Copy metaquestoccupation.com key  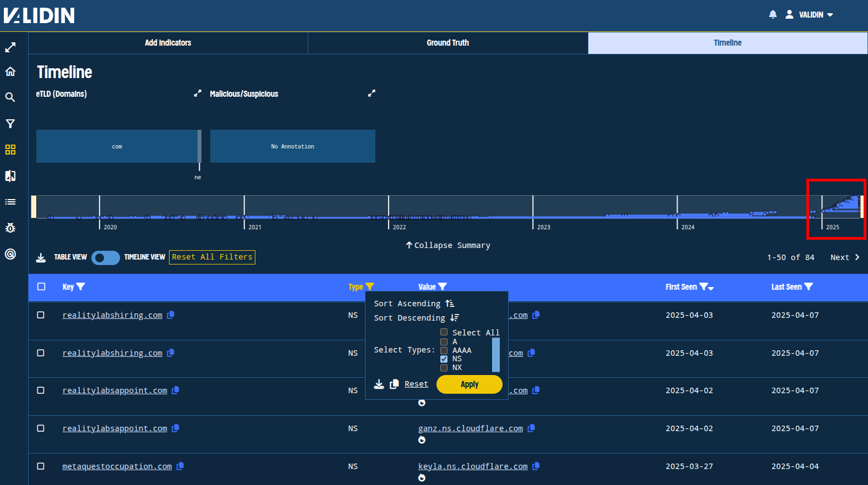click(x=180, y=466)
